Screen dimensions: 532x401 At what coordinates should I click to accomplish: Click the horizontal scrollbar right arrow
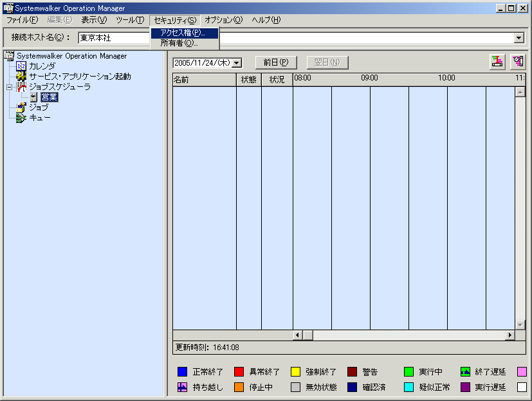pyautogui.click(x=509, y=335)
